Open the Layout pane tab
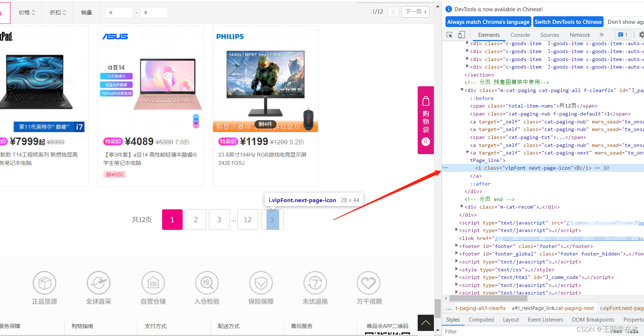Viewport: 644px width, 336px height. pyautogui.click(x=511, y=320)
